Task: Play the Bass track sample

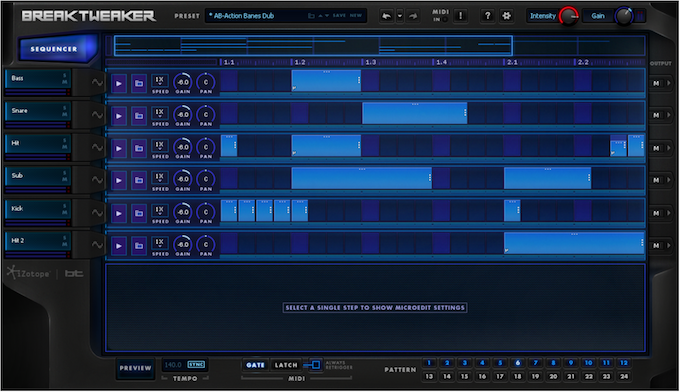Action: click(x=119, y=83)
